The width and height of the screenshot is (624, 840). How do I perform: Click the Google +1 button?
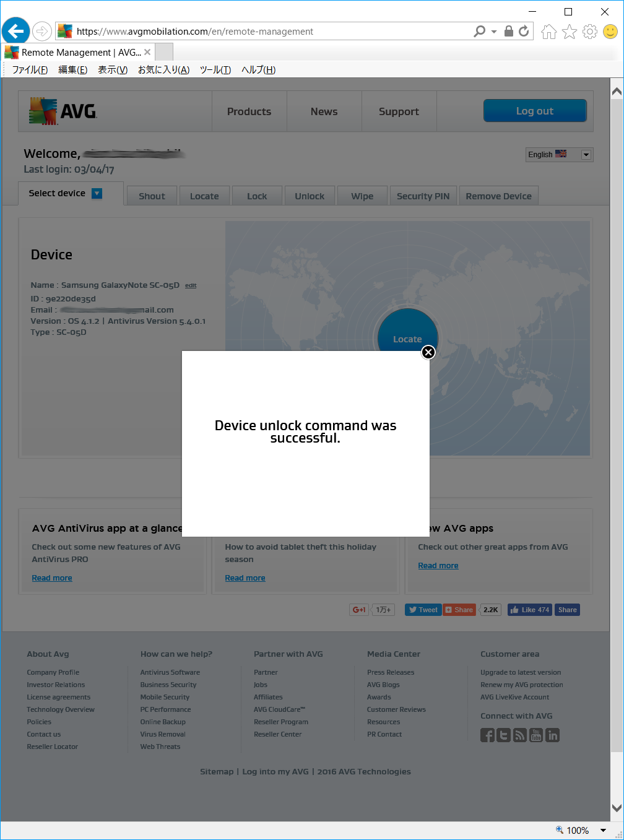click(359, 610)
